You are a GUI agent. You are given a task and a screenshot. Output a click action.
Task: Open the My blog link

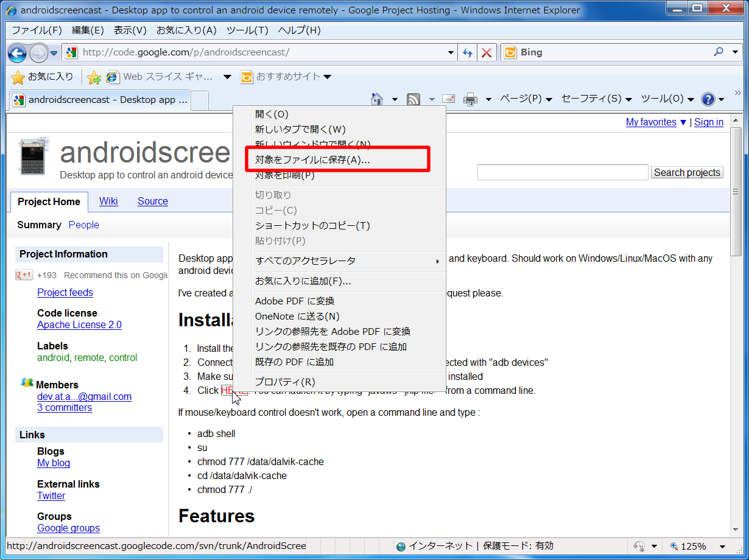pyautogui.click(x=54, y=463)
